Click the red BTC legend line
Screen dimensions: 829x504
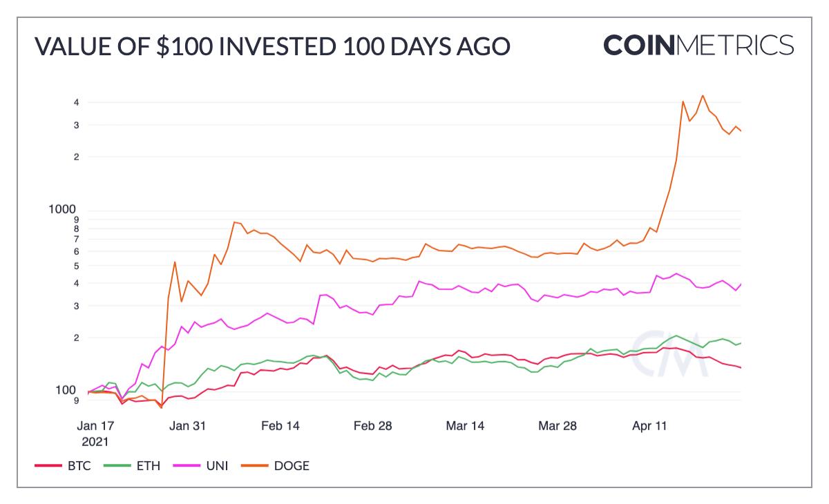pos(48,466)
